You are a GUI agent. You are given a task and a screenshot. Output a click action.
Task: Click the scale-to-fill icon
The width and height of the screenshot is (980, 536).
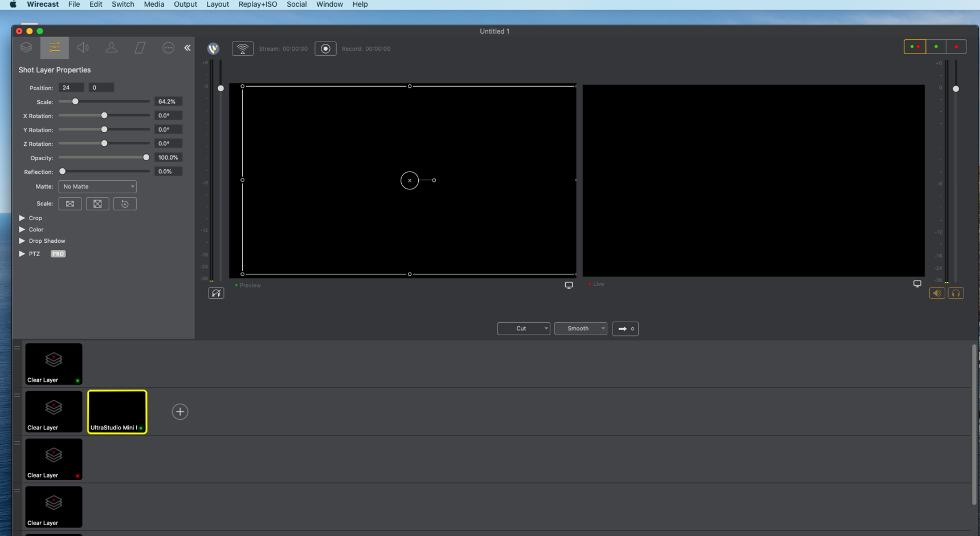(x=97, y=204)
